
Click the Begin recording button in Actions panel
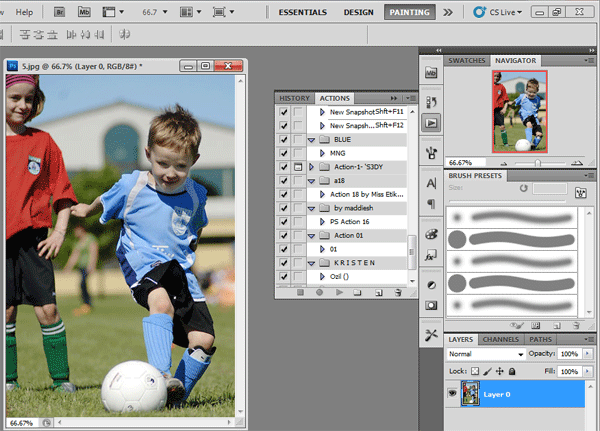coord(320,292)
